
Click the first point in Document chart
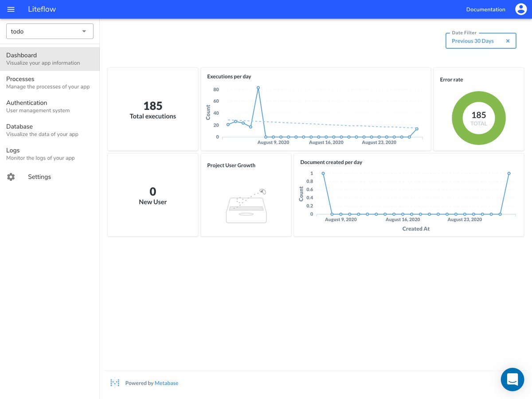[x=323, y=173]
